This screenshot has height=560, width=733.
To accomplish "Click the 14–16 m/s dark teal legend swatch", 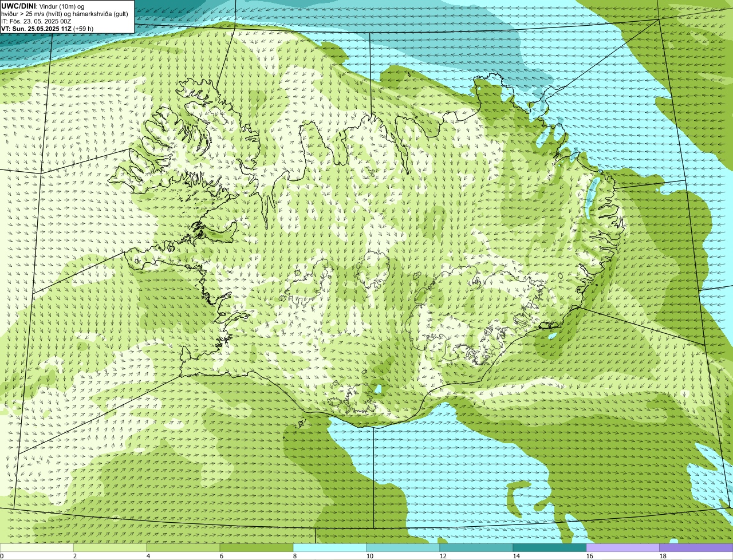I will pos(550,547).
